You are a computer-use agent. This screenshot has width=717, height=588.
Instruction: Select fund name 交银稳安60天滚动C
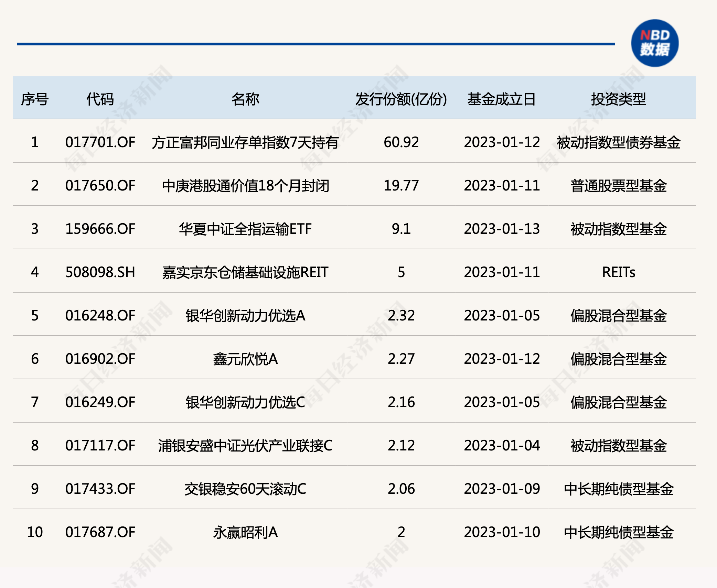click(245, 489)
